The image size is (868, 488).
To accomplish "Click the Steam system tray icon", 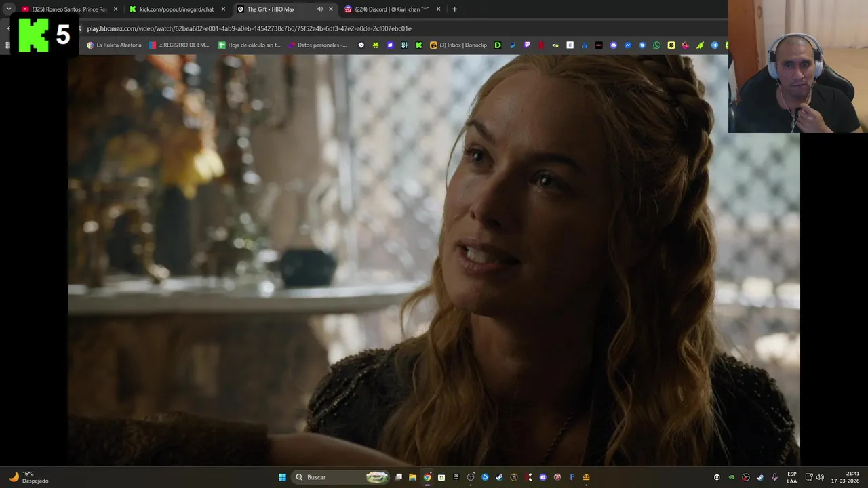I will point(760,477).
